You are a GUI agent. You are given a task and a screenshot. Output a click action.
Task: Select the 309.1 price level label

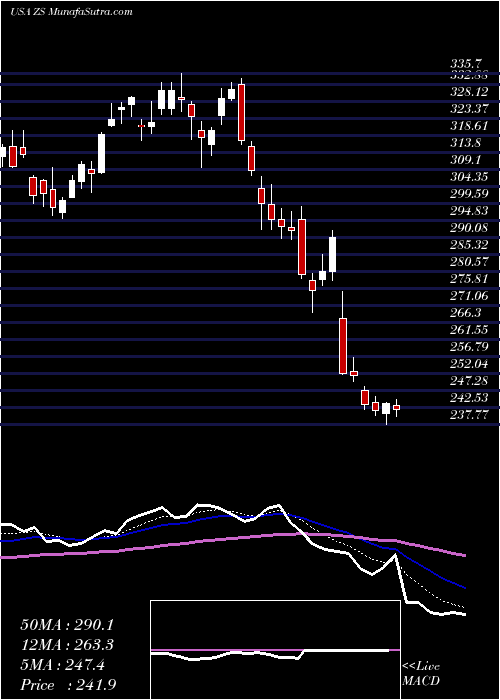[x=467, y=160]
